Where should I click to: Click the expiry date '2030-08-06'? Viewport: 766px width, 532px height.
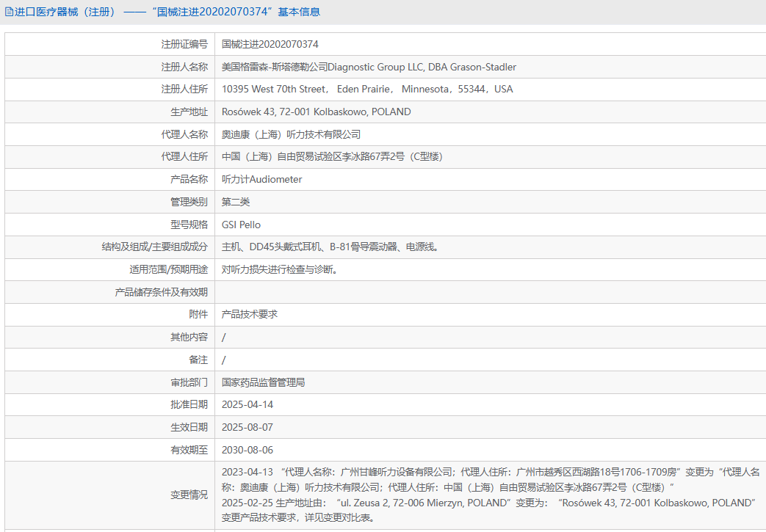coord(247,450)
